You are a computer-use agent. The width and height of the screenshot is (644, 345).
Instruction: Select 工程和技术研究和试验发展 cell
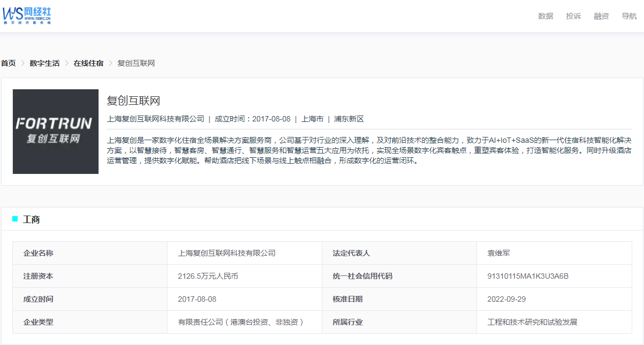[554, 322]
